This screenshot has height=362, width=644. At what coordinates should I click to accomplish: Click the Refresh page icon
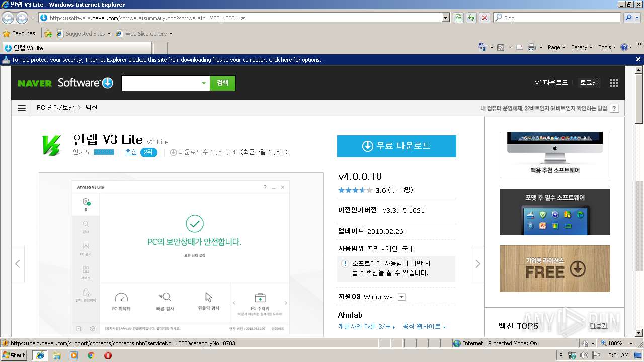(x=471, y=18)
